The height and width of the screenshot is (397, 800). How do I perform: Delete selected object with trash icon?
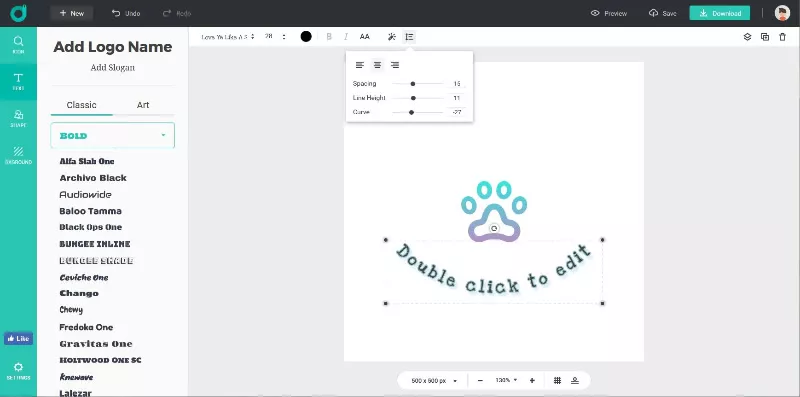[x=783, y=37]
